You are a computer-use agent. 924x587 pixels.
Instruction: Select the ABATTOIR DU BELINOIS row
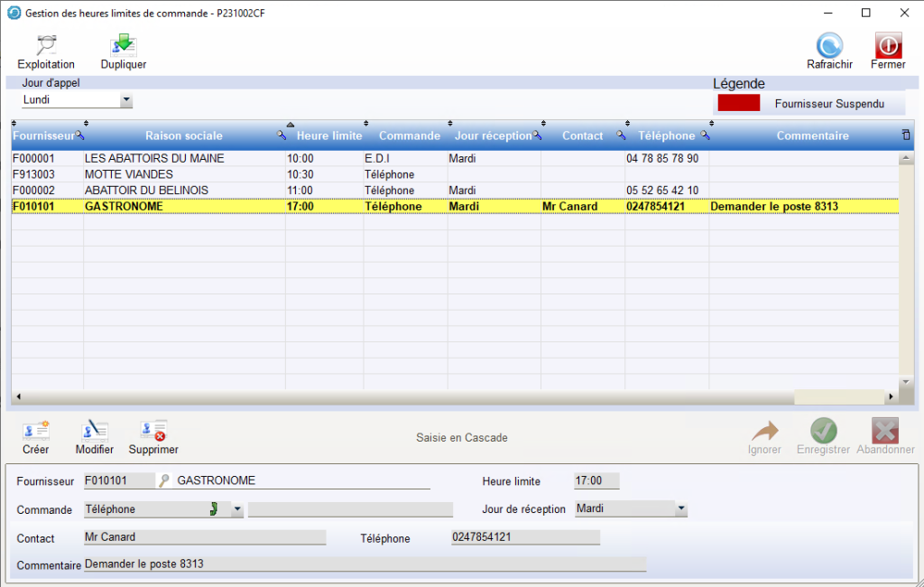click(x=146, y=191)
